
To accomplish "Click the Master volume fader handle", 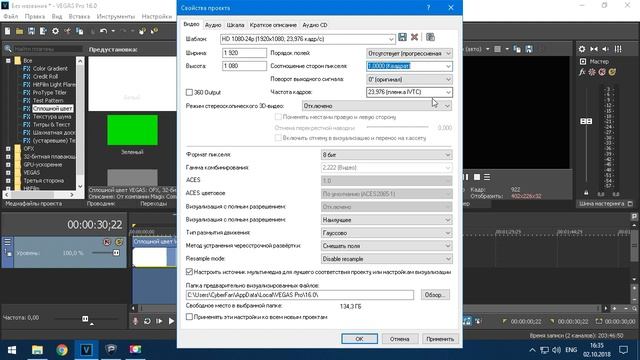I will (586, 121).
